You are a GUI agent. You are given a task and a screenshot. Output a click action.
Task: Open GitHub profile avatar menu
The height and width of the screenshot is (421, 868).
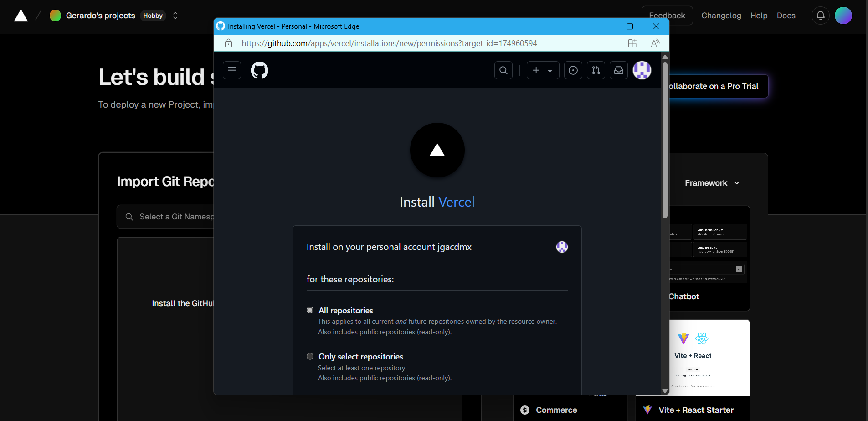point(642,70)
